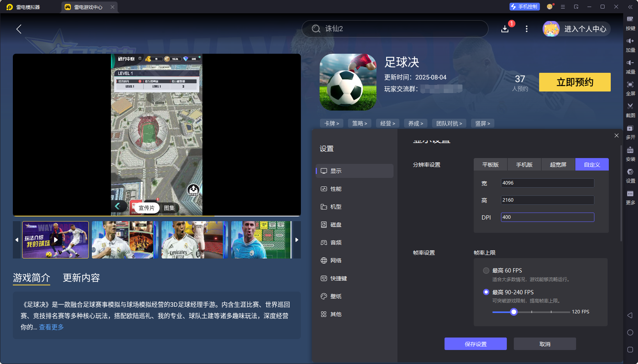This screenshot has width=638, height=364.
Task: Click 保存设置 to save settings
Action: [x=476, y=344]
